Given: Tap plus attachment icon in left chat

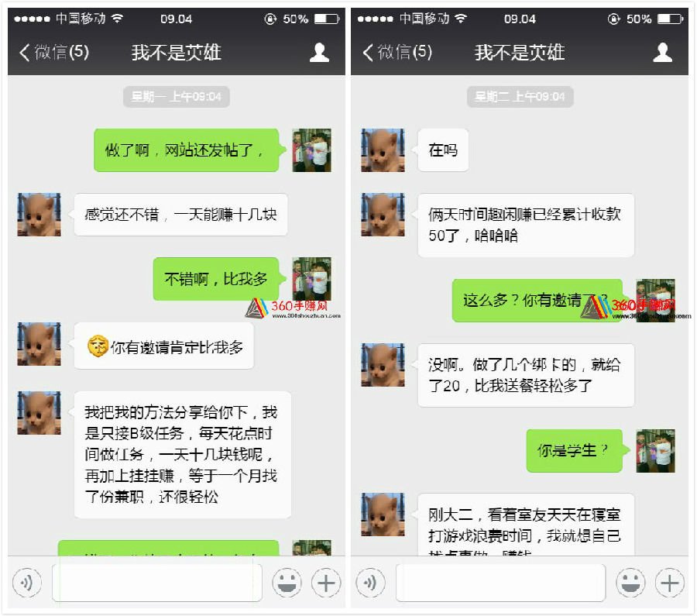Looking at the screenshot, I should click(x=326, y=583).
